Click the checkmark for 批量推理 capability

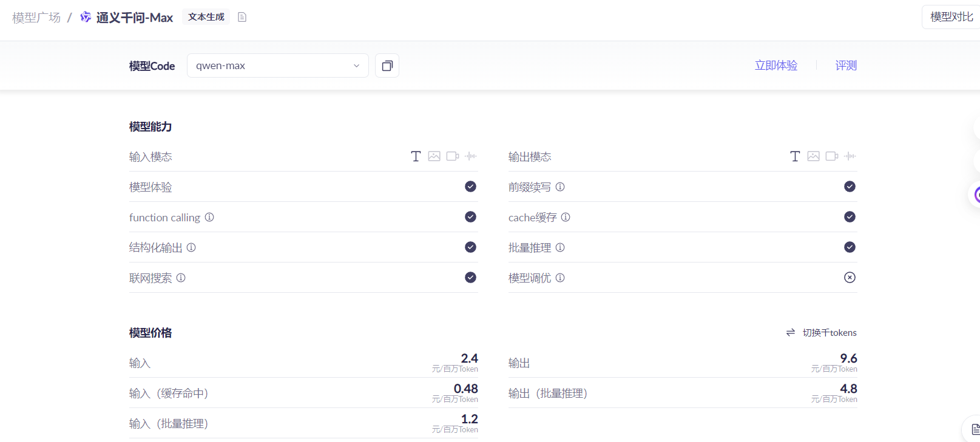[850, 247]
